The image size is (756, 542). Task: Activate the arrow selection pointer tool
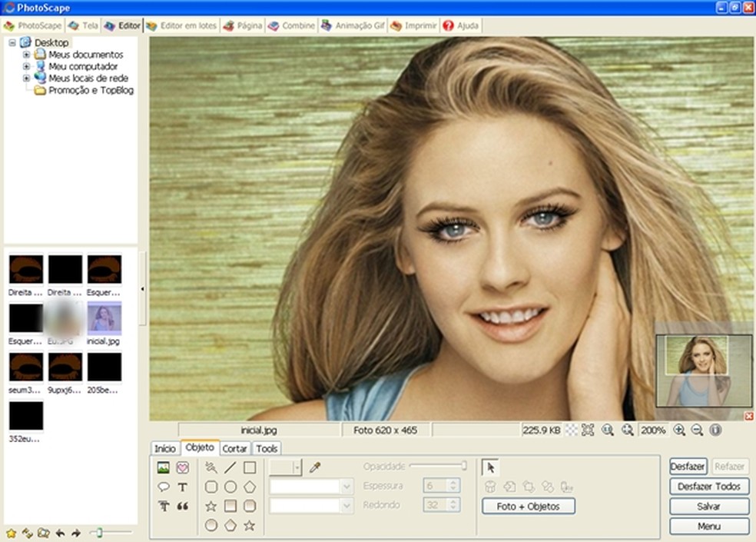tap(490, 467)
